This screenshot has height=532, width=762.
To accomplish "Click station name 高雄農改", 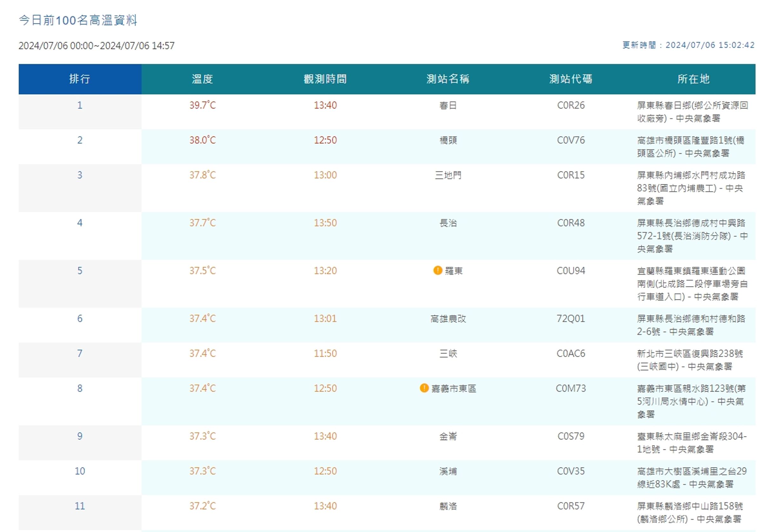I will (448, 319).
